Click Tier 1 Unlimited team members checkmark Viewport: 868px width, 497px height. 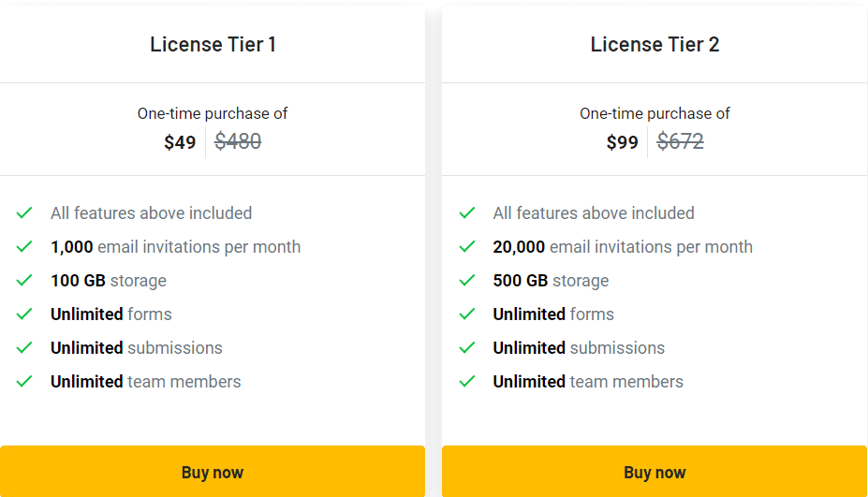coord(24,381)
